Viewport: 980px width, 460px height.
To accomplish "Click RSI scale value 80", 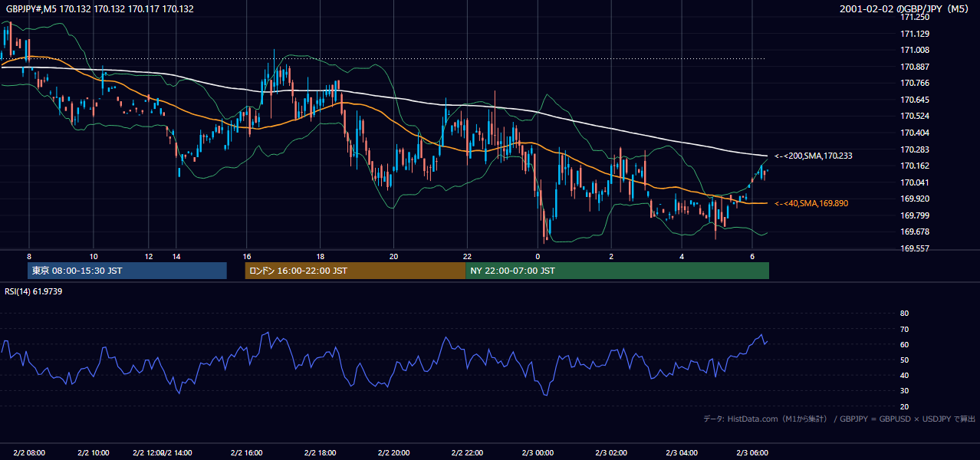I will coord(904,314).
